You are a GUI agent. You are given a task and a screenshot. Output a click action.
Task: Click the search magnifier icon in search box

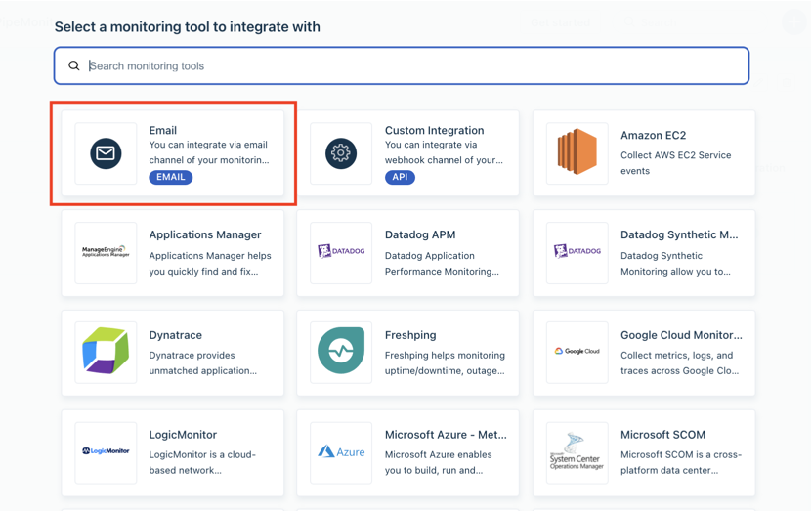(74, 65)
